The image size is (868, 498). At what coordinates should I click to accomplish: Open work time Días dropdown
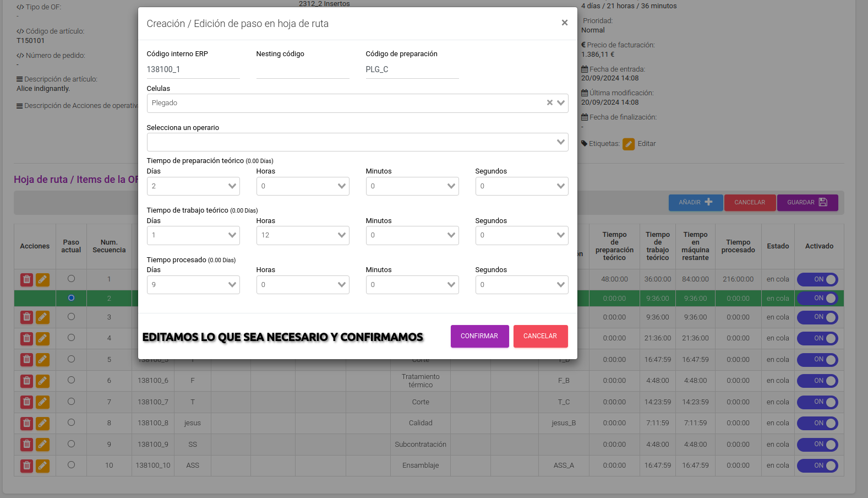(x=193, y=235)
